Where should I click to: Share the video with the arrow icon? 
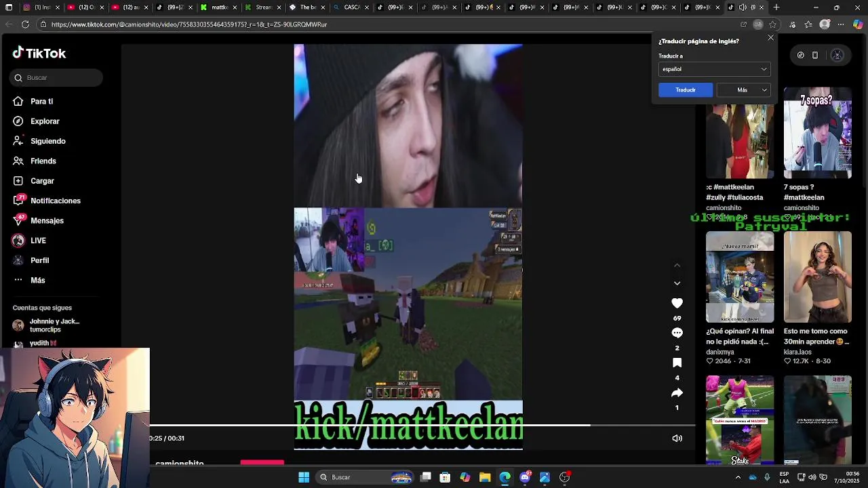click(x=677, y=392)
